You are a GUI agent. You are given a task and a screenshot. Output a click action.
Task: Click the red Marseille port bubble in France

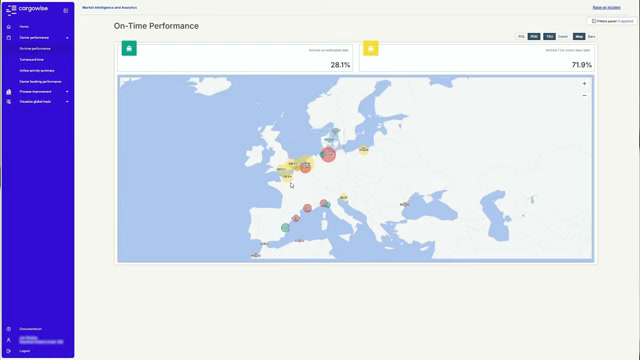308,208
